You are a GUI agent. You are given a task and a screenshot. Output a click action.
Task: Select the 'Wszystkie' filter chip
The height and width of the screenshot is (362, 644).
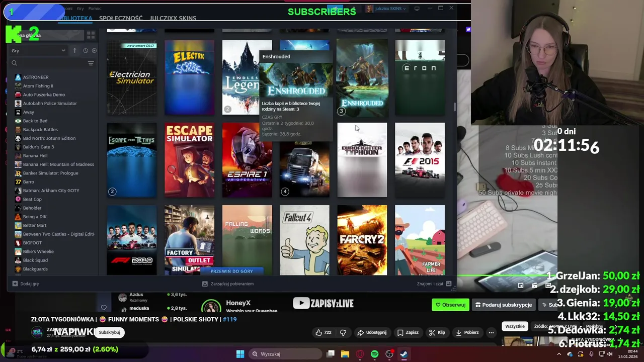click(515, 326)
